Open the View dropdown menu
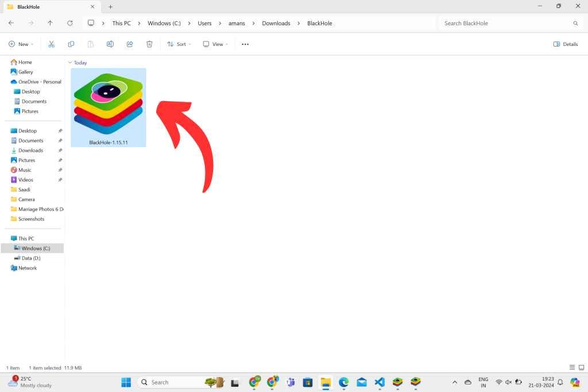 [215, 44]
